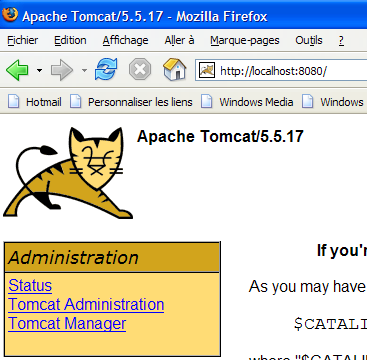
Task: Click the page icon beside Windows Media
Action: (207, 101)
